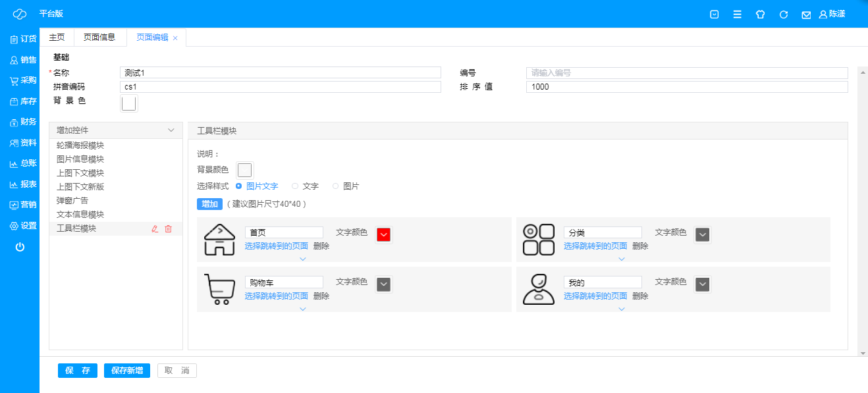This screenshot has width=868, height=393.
Task: Click 选择跳转到的页面 link under 我的
Action: pos(595,296)
